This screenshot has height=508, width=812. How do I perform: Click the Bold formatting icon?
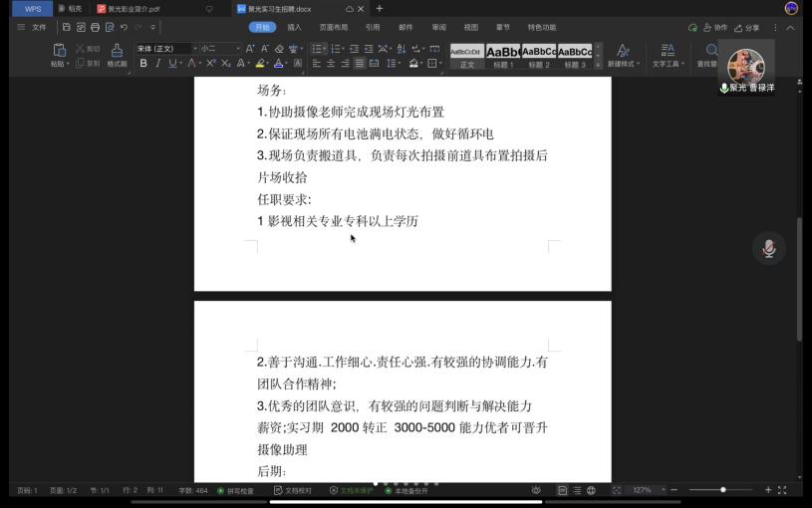(143, 64)
